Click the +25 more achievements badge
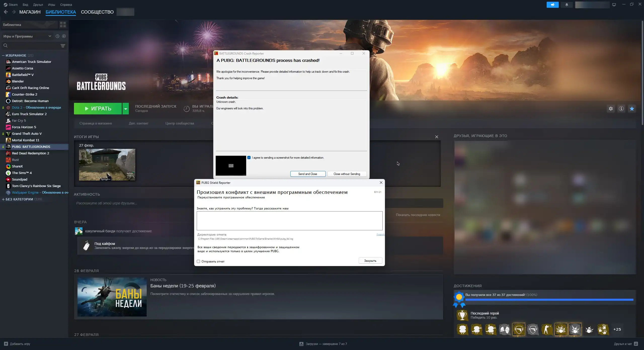This screenshot has height=350, width=644. (617, 329)
